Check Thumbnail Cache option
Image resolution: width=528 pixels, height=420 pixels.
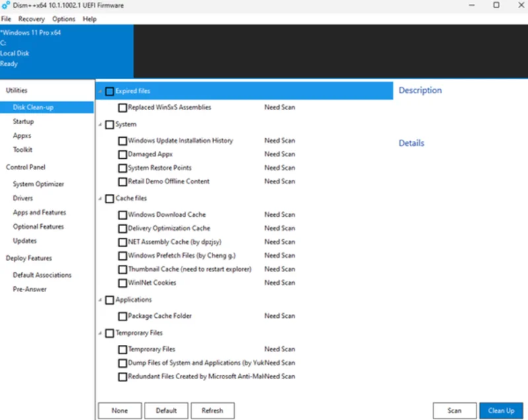pyautogui.click(x=123, y=270)
